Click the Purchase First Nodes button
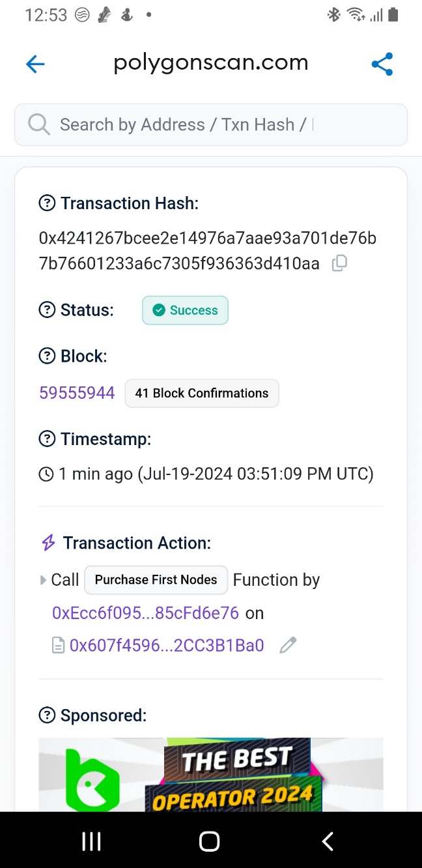 click(x=156, y=579)
